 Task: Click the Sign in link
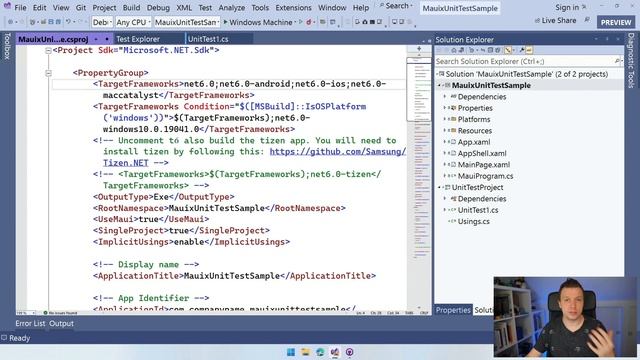567,7
